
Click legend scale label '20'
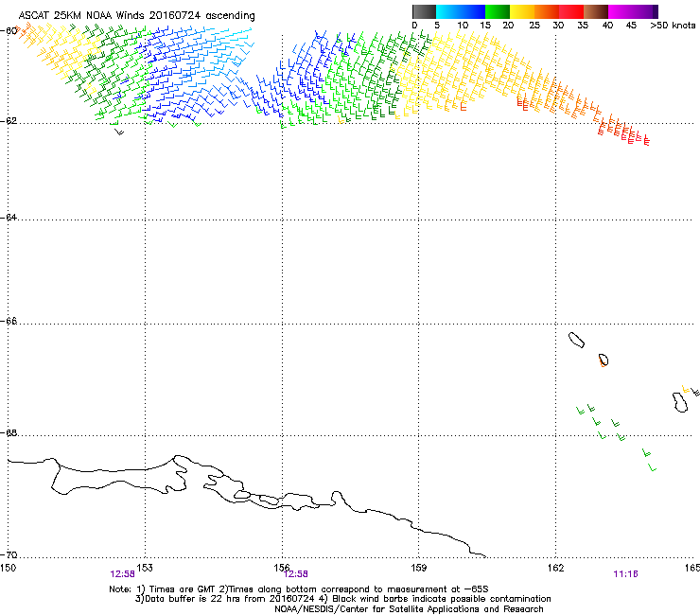click(508, 26)
